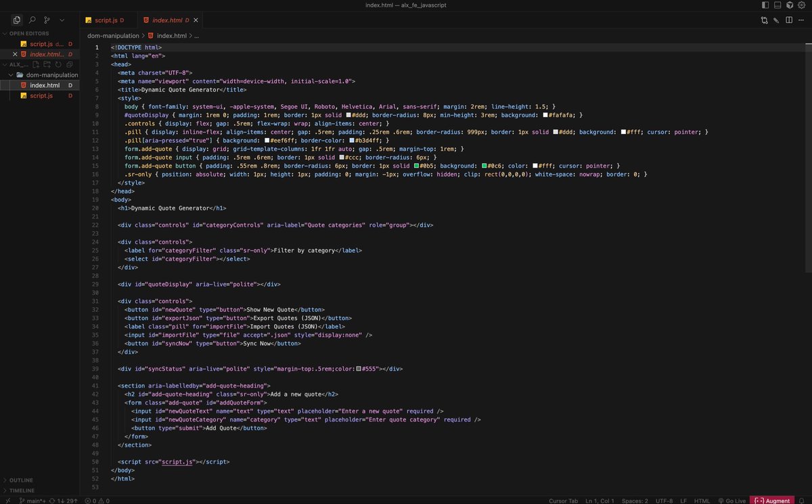Expand additional views chevron in activity bar

pos(62,20)
